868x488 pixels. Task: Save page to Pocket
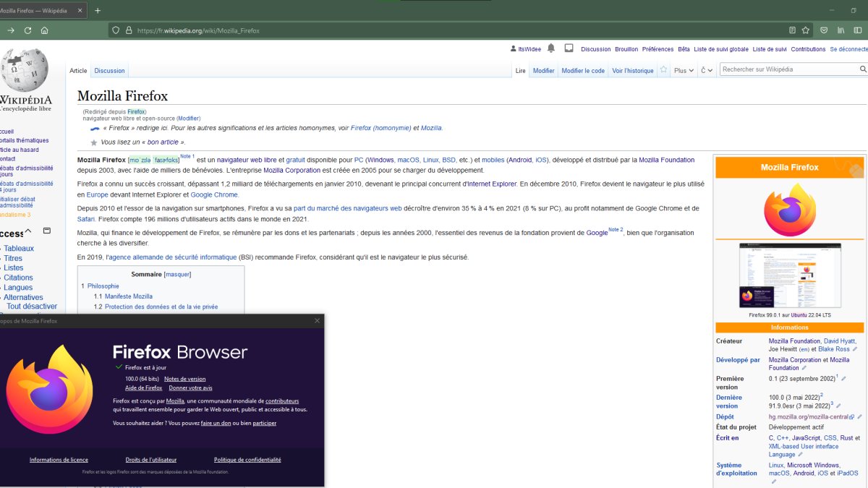coord(824,30)
